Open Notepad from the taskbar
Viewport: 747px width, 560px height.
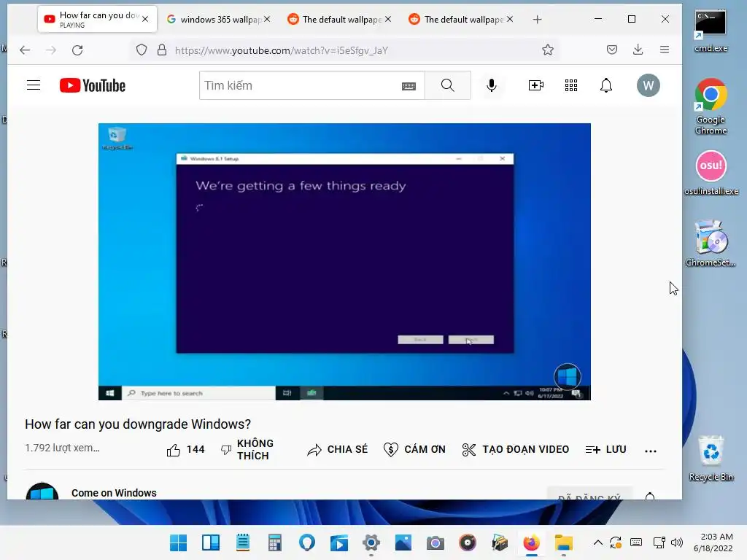(243, 542)
